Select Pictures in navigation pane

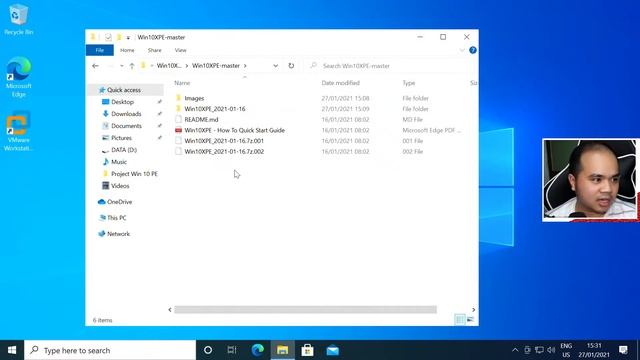coord(121,138)
